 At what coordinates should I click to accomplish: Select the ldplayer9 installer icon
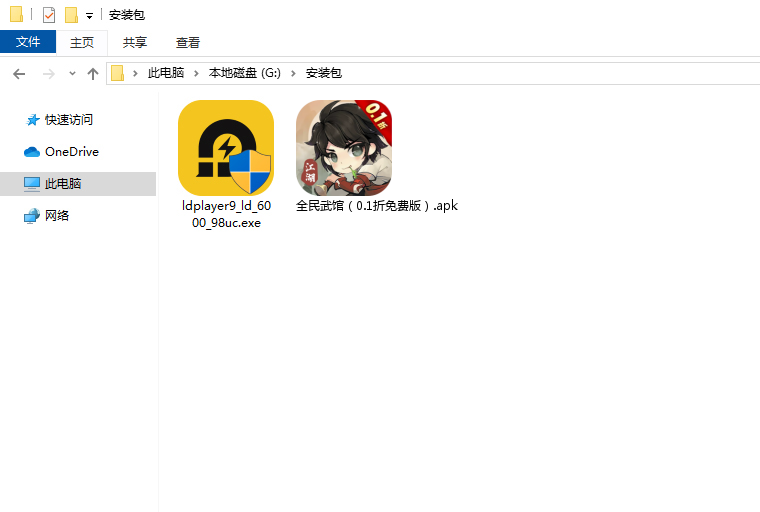click(x=226, y=148)
